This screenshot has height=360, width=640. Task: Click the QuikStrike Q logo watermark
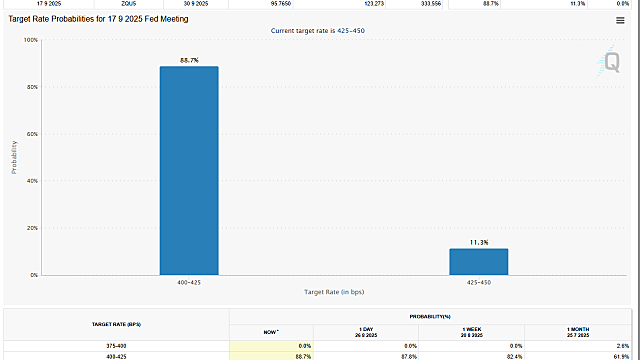point(609,62)
